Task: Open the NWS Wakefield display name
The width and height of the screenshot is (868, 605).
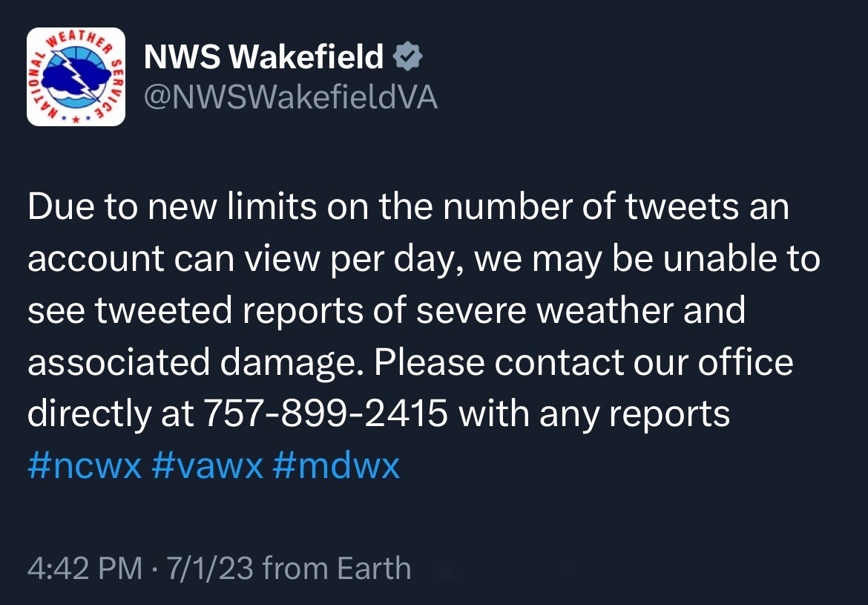Action: (x=263, y=56)
